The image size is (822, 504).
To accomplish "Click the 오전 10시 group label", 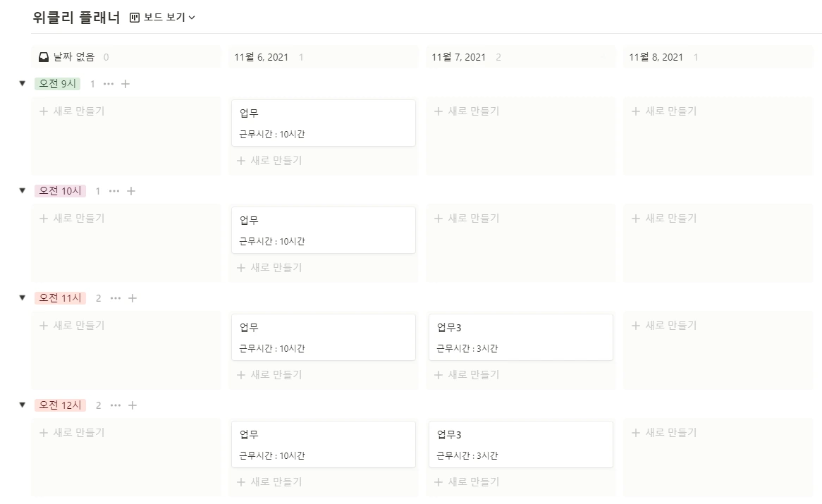I will (60, 190).
